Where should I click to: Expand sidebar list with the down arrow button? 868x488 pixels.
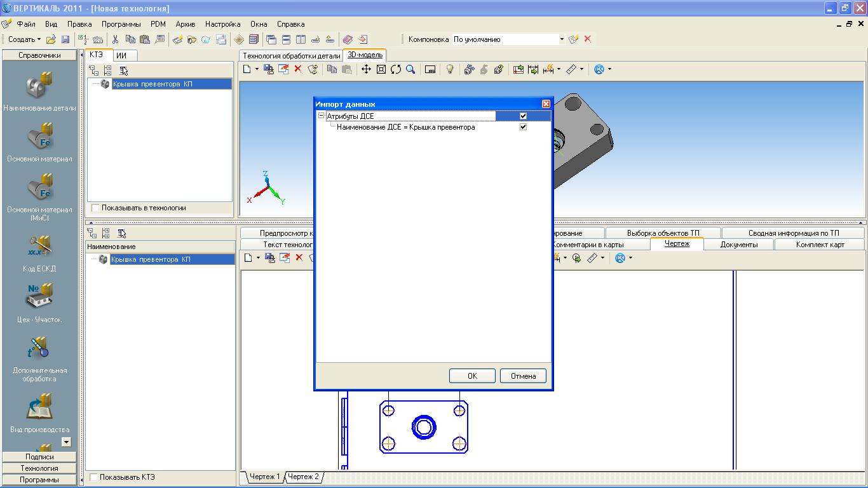click(66, 442)
